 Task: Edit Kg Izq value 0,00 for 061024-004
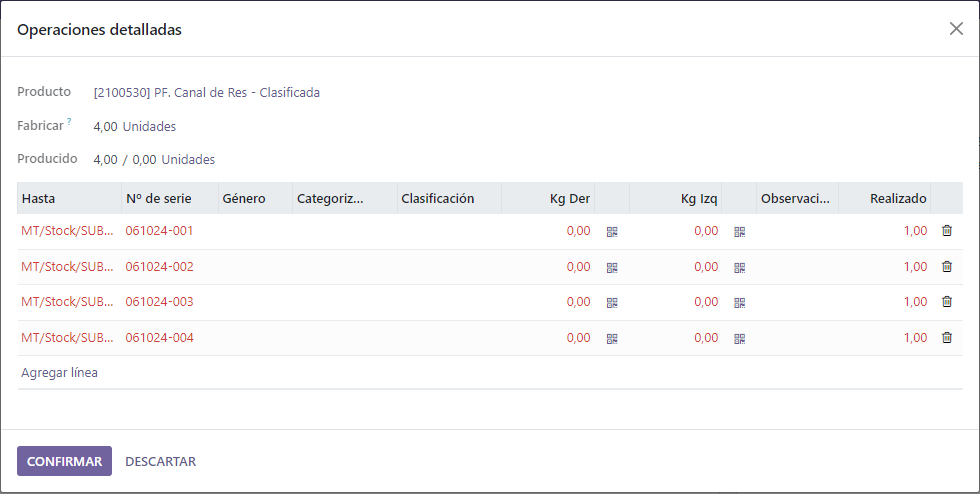(x=706, y=338)
